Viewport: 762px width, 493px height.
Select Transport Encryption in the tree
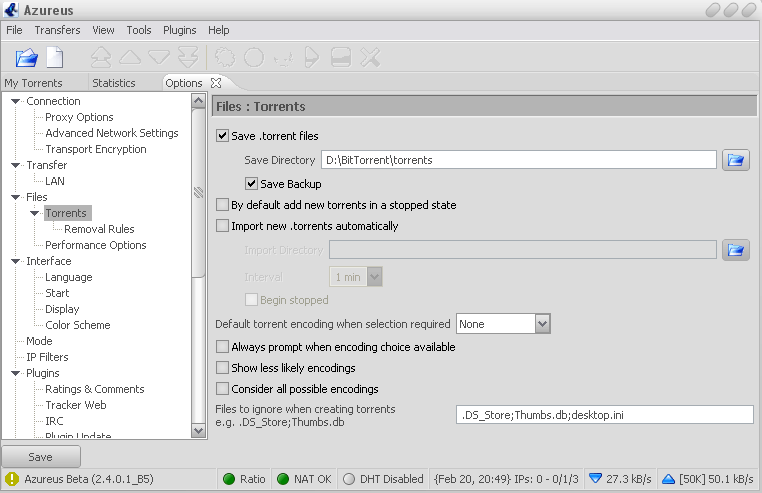coord(96,149)
